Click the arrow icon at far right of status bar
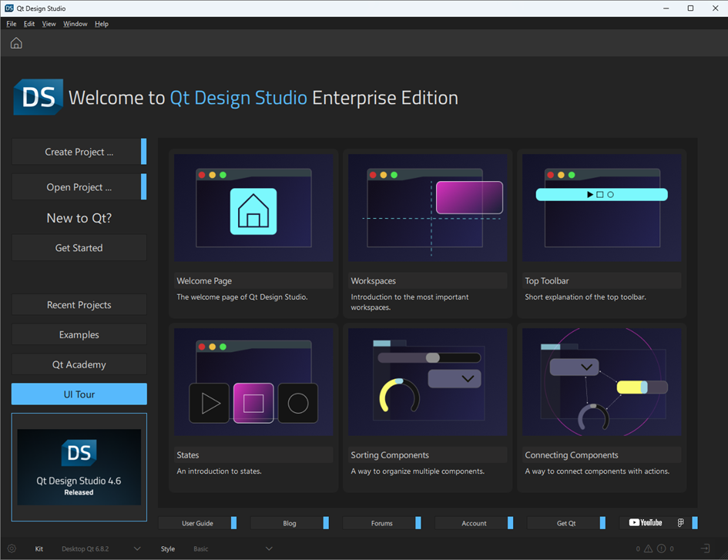Screen dimensions: 728x560 (x=704, y=548)
